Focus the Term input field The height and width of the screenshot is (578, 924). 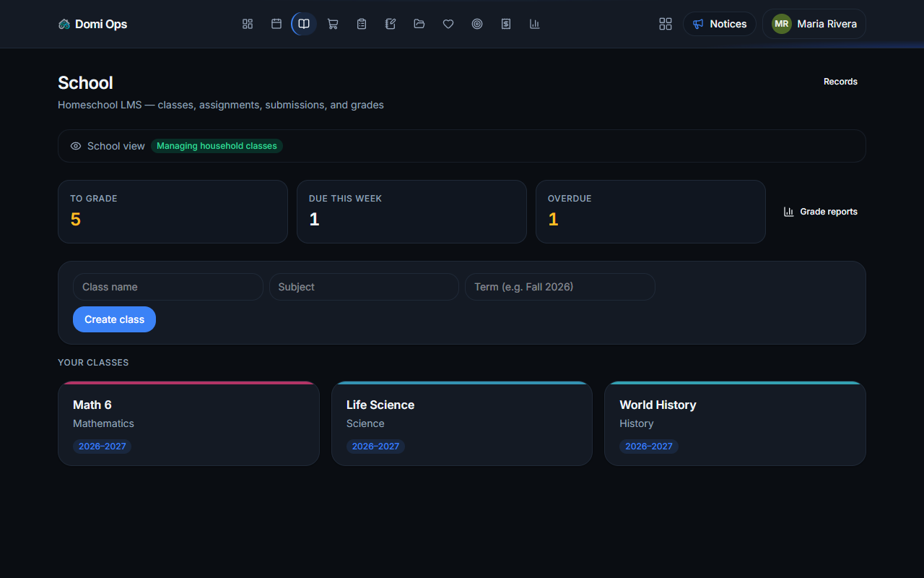(560, 287)
